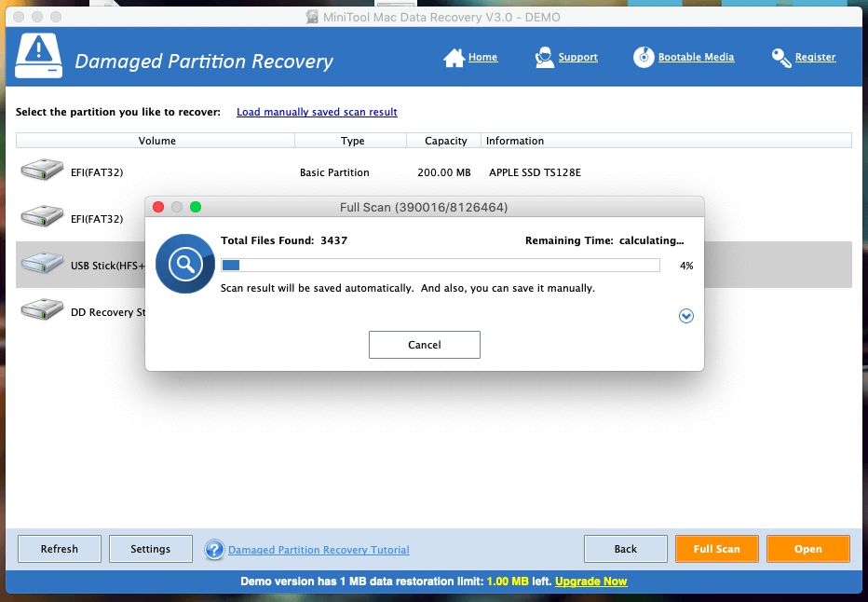This screenshot has height=602, width=868.
Task: Click the Register key icon
Action: pos(781,57)
